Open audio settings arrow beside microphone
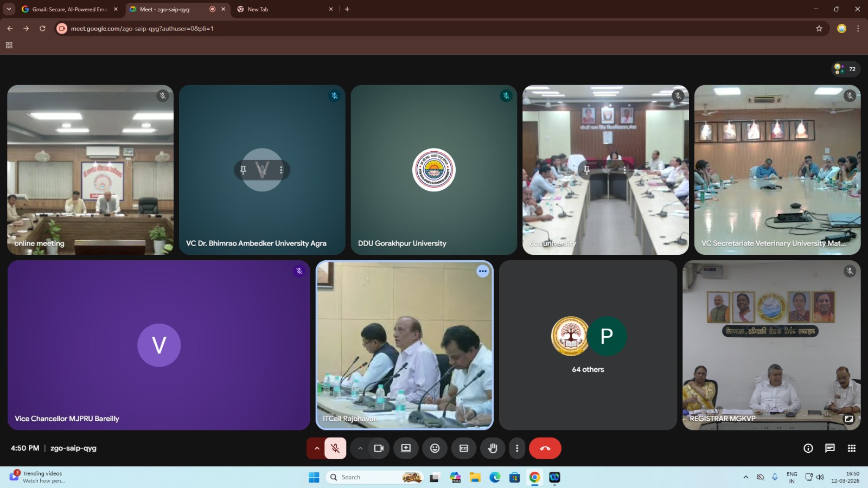 click(x=317, y=448)
